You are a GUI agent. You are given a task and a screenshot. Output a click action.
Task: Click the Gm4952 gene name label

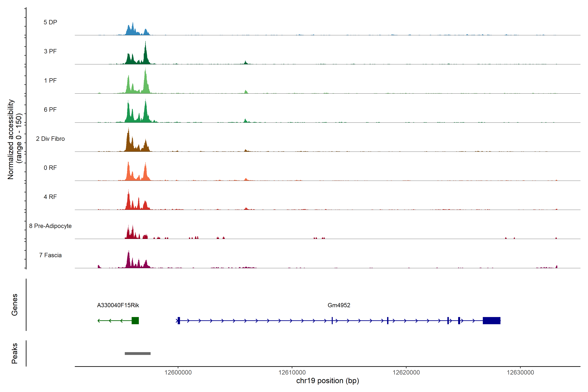pyautogui.click(x=339, y=305)
